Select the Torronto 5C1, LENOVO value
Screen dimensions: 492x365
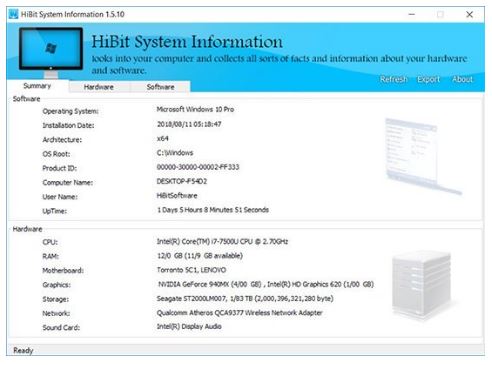pyautogui.click(x=191, y=270)
